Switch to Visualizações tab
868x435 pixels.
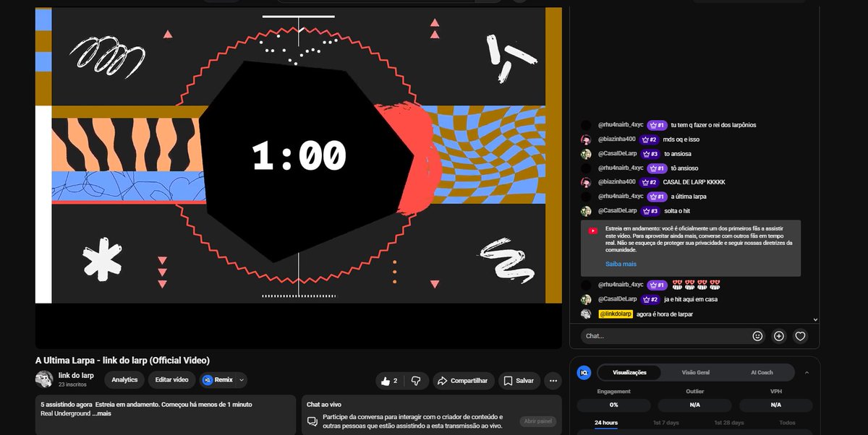click(x=629, y=373)
